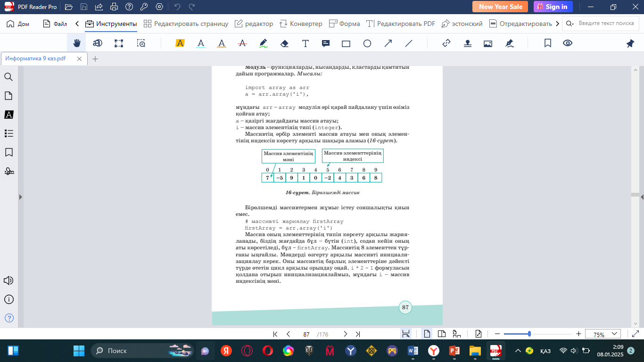The height and width of the screenshot is (362, 644).
Task: Click the Sign in button
Action: point(553,7)
